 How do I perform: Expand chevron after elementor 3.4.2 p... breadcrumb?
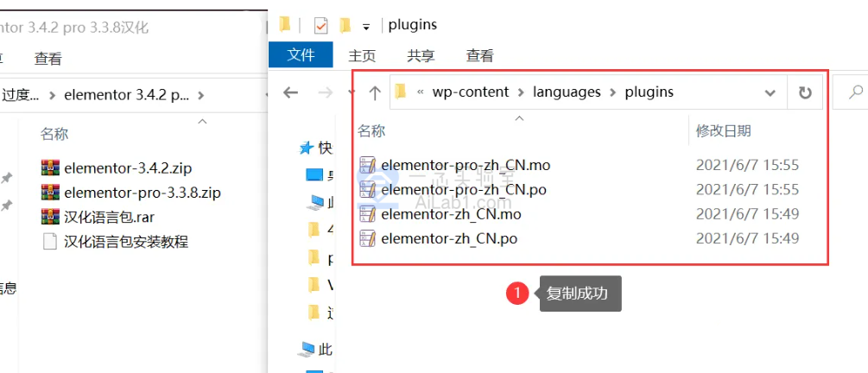point(200,96)
